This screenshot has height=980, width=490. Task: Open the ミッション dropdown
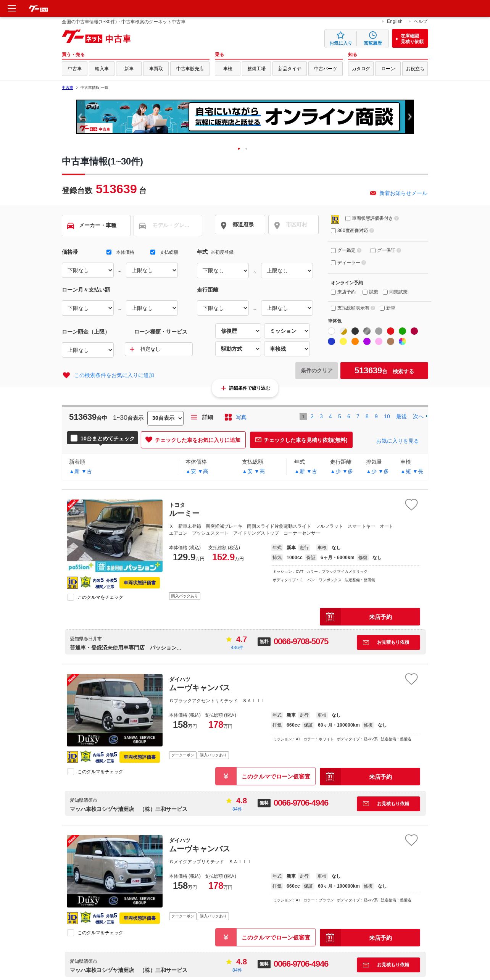pos(287,331)
